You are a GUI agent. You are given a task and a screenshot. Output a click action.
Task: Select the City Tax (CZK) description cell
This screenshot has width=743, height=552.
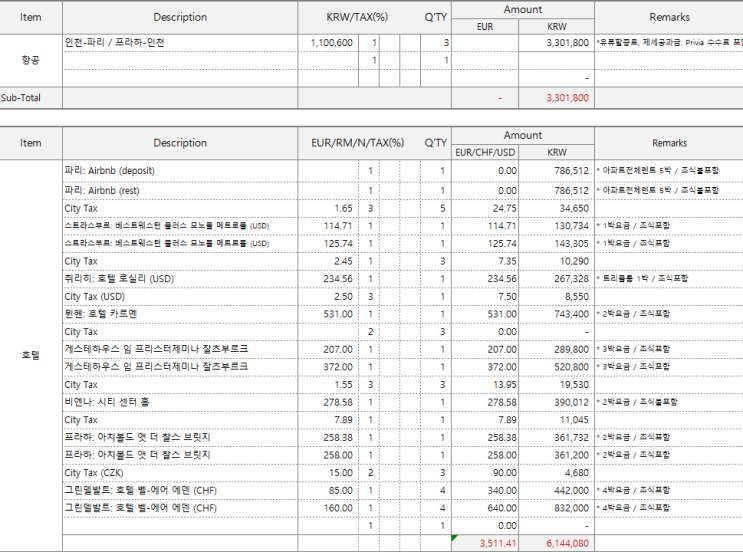point(180,473)
